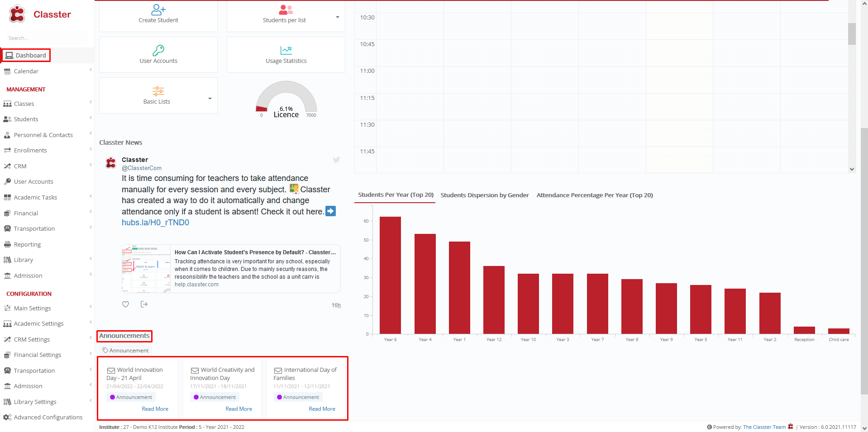Click the Advanced Configurations gears icon
The height and width of the screenshot is (432, 868).
(7, 417)
